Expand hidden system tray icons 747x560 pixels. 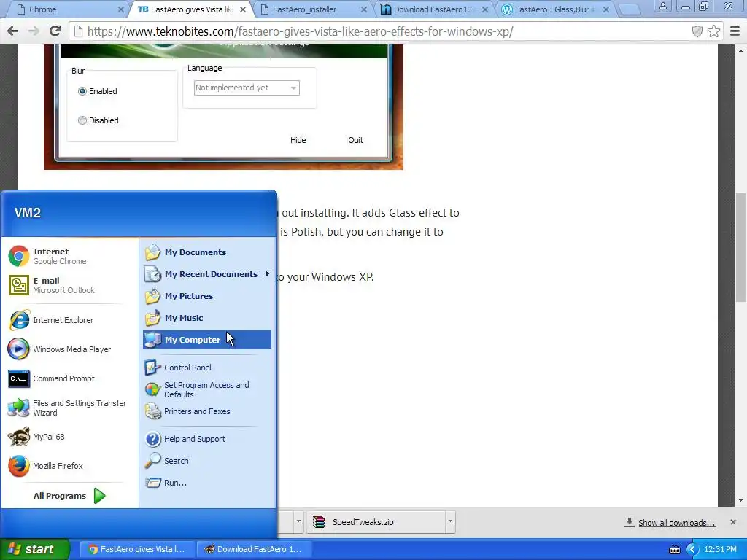pyautogui.click(x=692, y=549)
